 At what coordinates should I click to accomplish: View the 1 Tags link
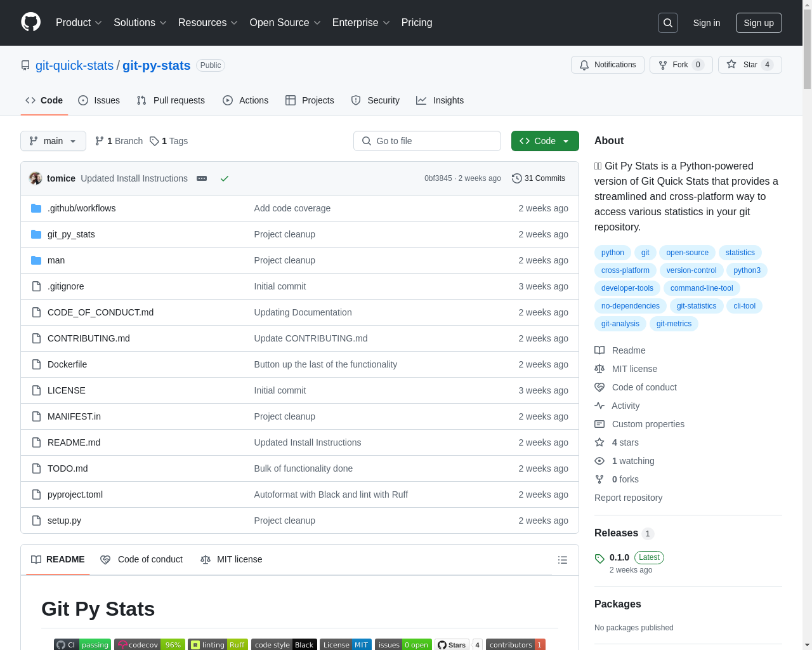[169, 141]
